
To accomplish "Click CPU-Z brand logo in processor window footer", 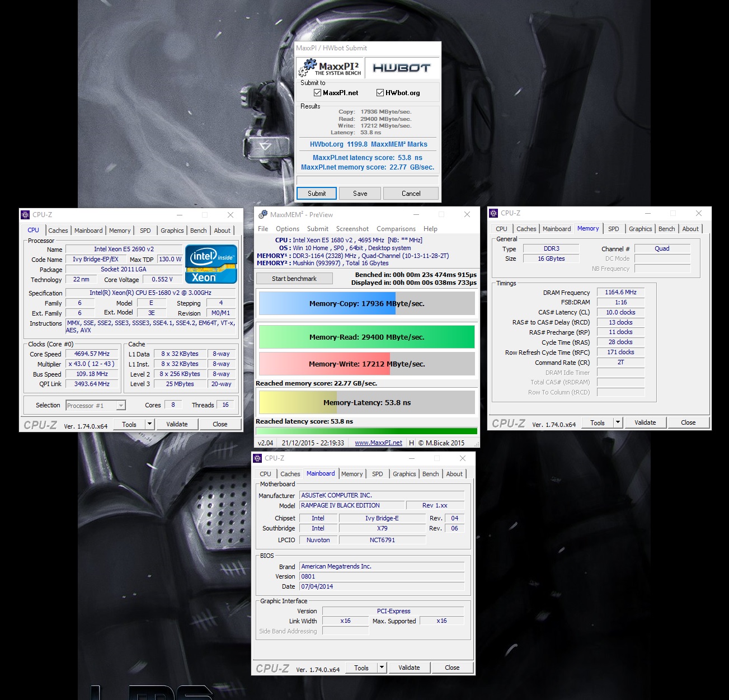I will tap(40, 425).
